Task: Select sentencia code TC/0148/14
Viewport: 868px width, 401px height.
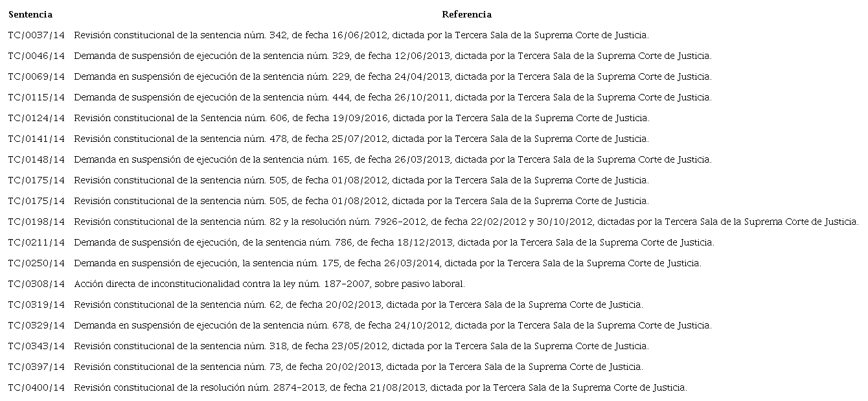Action: (37, 159)
